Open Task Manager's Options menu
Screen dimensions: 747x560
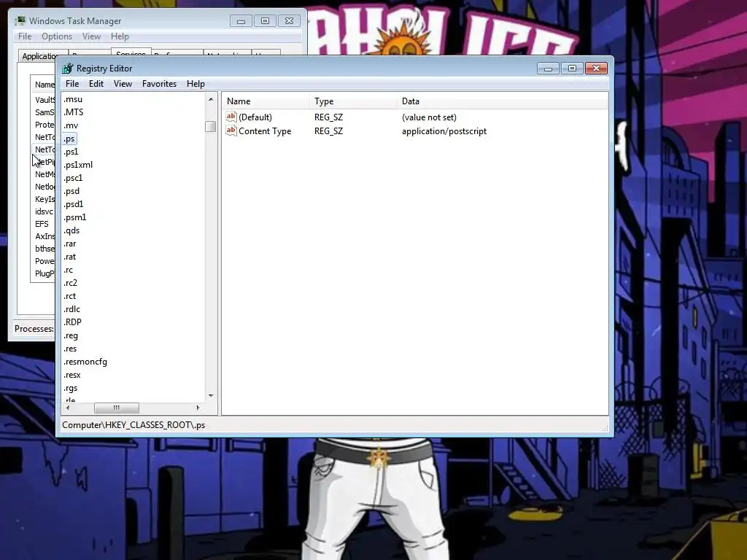click(x=57, y=36)
